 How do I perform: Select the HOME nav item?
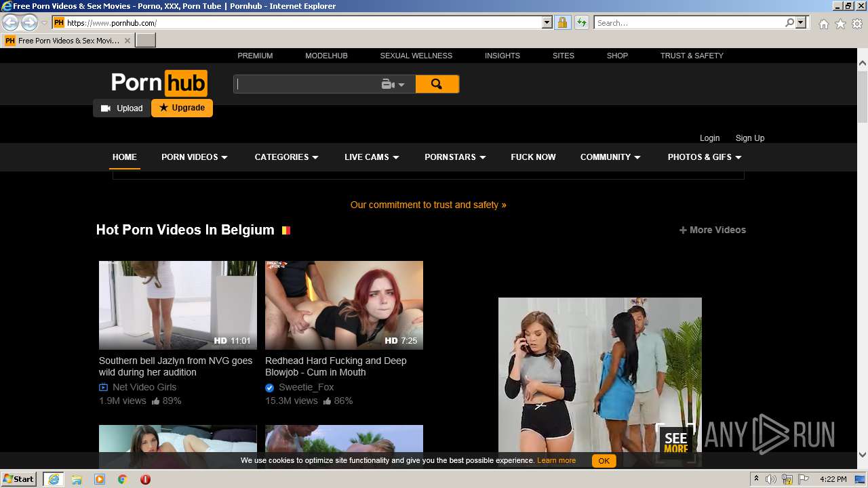click(x=125, y=157)
